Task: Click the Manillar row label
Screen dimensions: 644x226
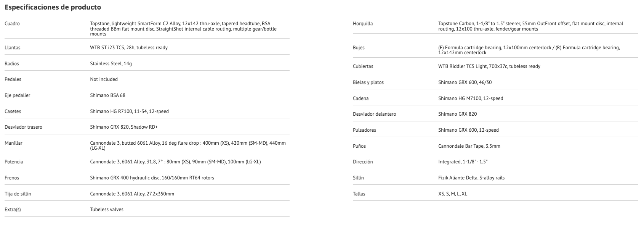Action: tap(13, 143)
